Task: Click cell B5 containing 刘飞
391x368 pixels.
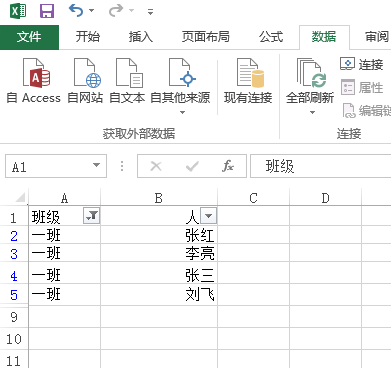Action: point(159,295)
